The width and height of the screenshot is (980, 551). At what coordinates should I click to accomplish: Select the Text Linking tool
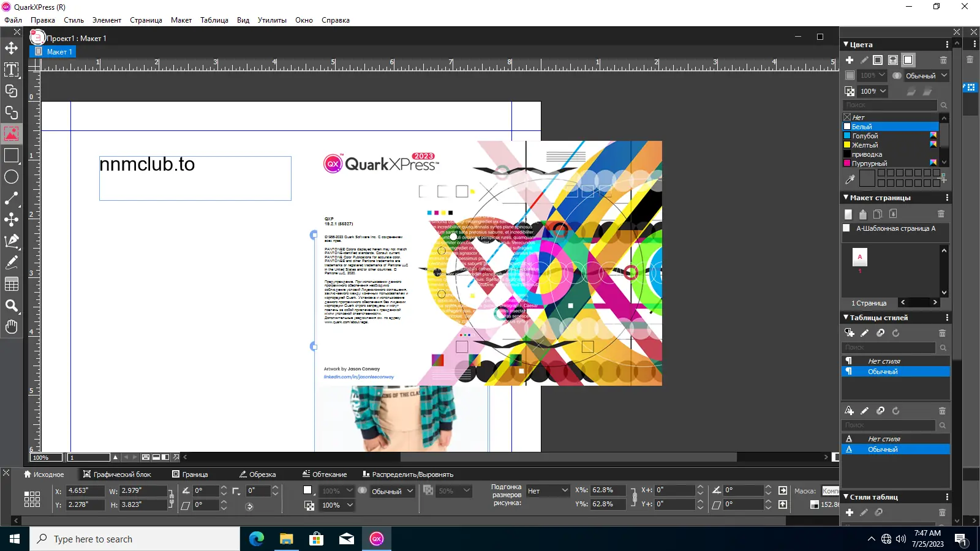[11, 91]
